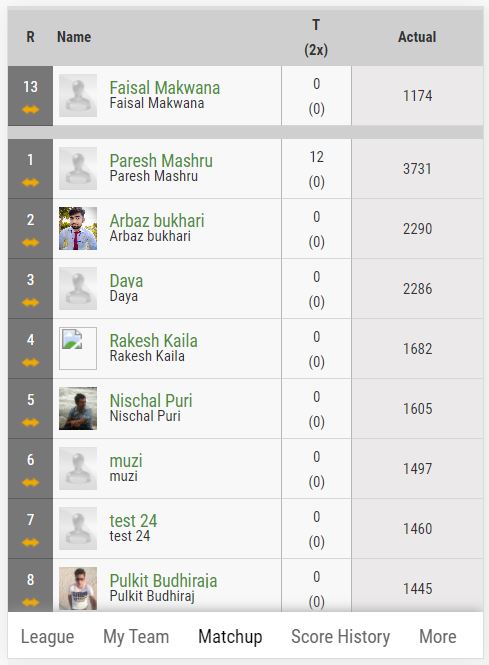Click the rank change arrows under rank 5
Image resolution: width=489 pixels, height=665 pixels.
pyautogui.click(x=31, y=423)
